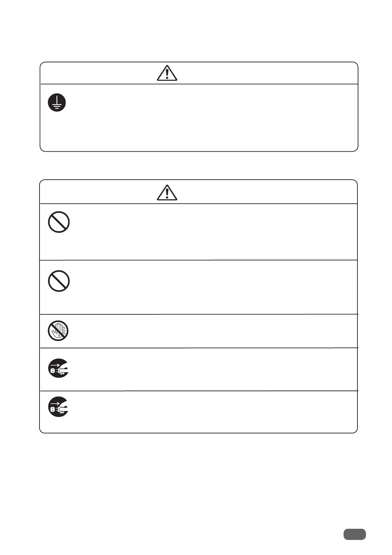Click the second prohibition circle icon
392x555 pixels.
point(59,281)
